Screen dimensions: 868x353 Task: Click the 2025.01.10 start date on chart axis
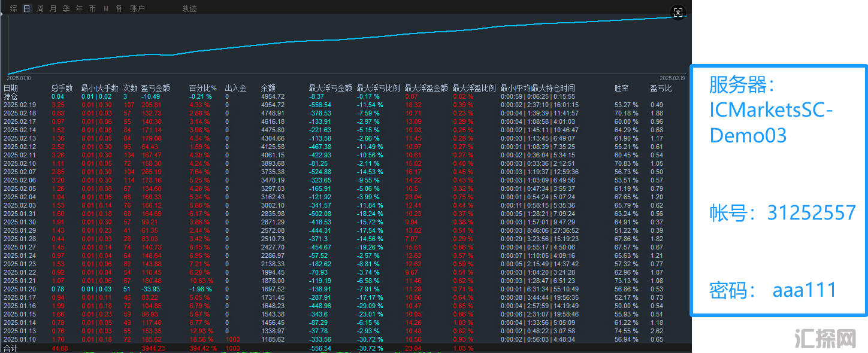click(19, 78)
